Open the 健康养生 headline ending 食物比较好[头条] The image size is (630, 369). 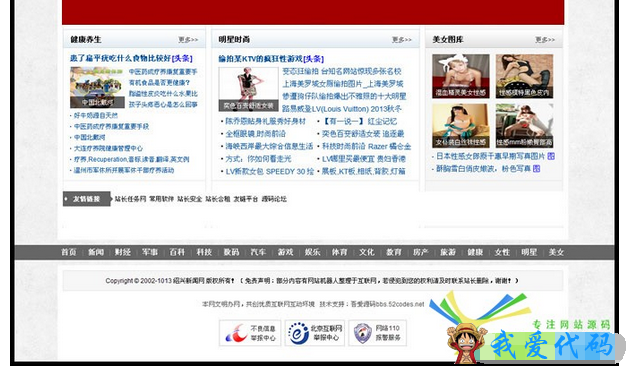(131, 59)
